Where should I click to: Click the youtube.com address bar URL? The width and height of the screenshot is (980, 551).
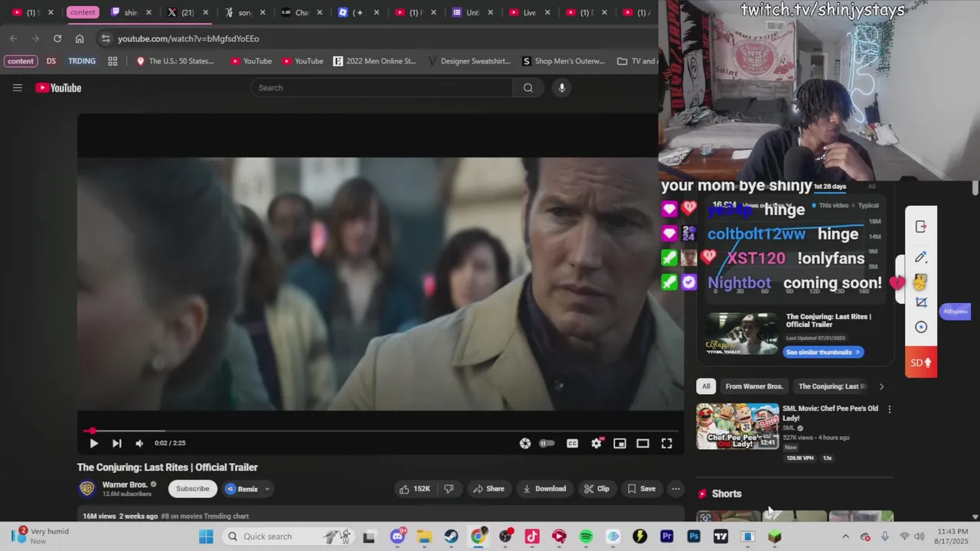188,38
